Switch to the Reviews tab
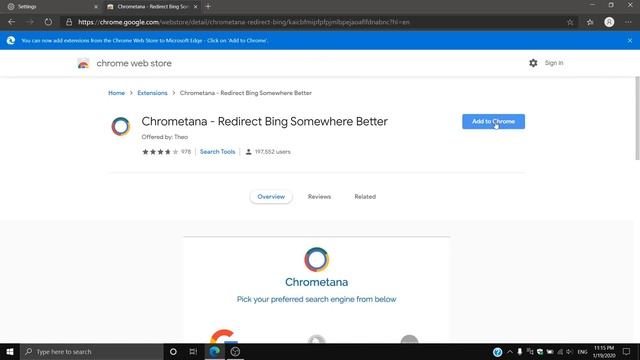The height and width of the screenshot is (360, 640). click(319, 197)
